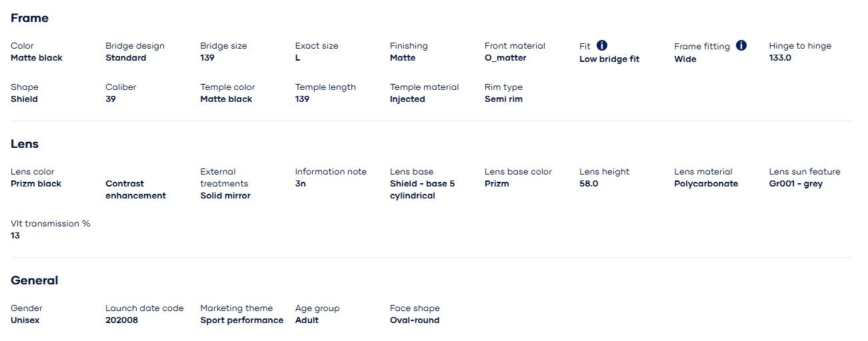Click the info icon beside Frame fitting

(741, 45)
